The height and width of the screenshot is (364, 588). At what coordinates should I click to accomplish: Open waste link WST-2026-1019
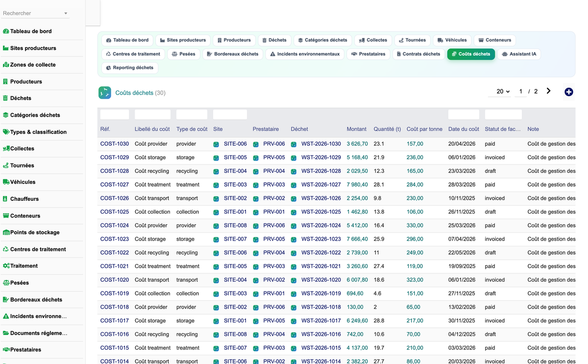(321, 293)
